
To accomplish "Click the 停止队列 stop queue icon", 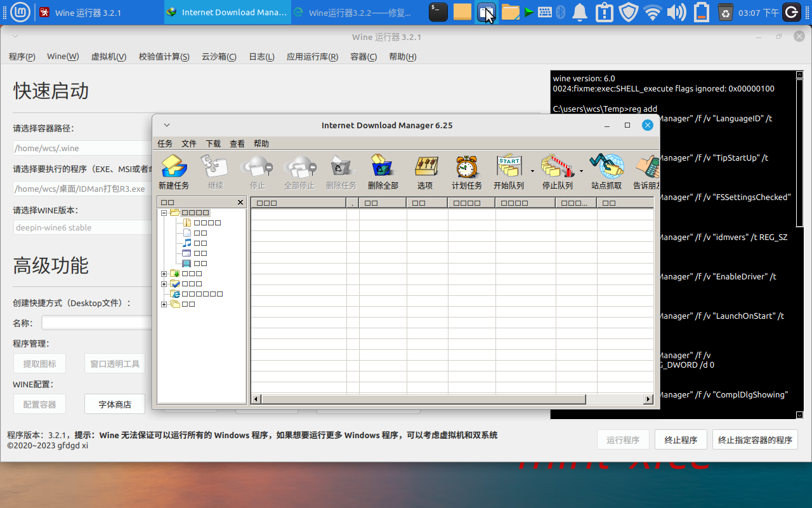I will coord(557,168).
